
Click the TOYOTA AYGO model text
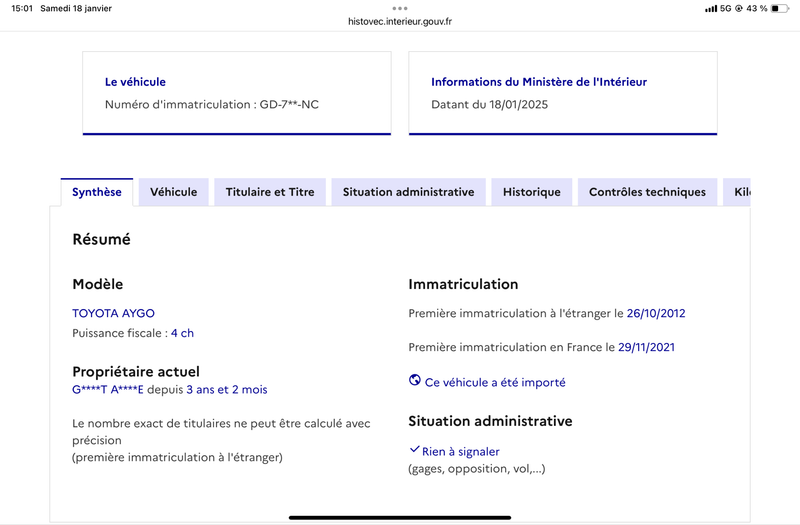(x=113, y=313)
